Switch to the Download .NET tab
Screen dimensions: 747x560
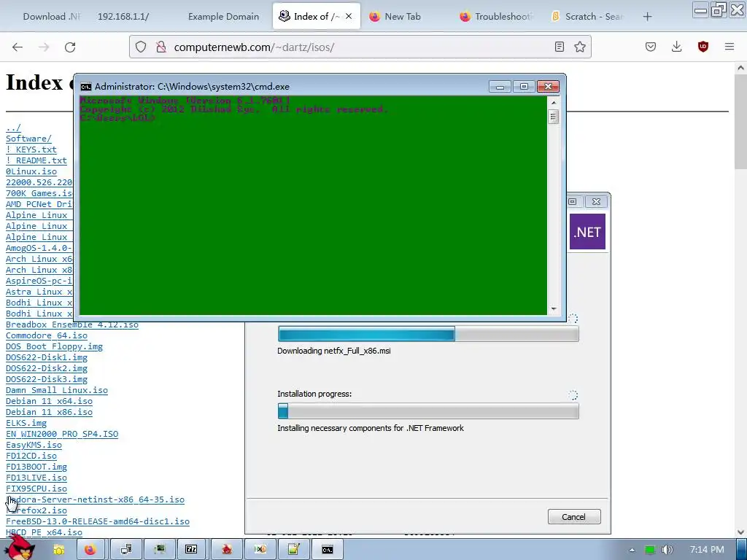(52, 17)
